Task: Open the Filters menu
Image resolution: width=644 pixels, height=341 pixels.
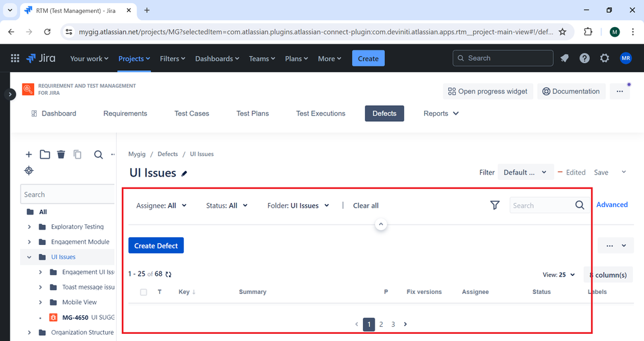Action: pyautogui.click(x=173, y=59)
